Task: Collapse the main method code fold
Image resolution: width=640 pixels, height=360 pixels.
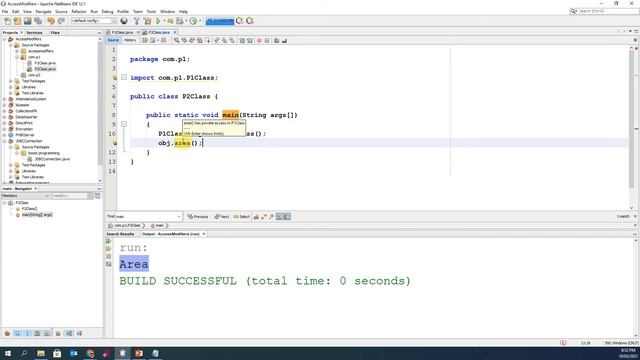Action: pos(124,124)
